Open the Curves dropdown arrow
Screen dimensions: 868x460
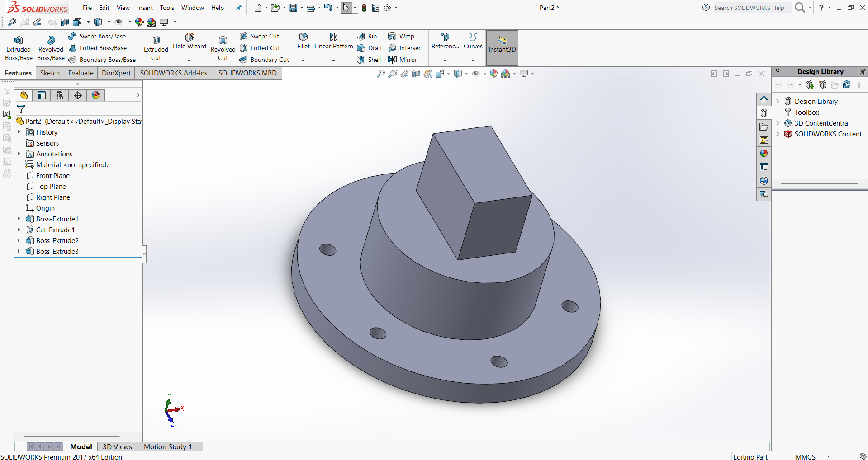[473, 61]
